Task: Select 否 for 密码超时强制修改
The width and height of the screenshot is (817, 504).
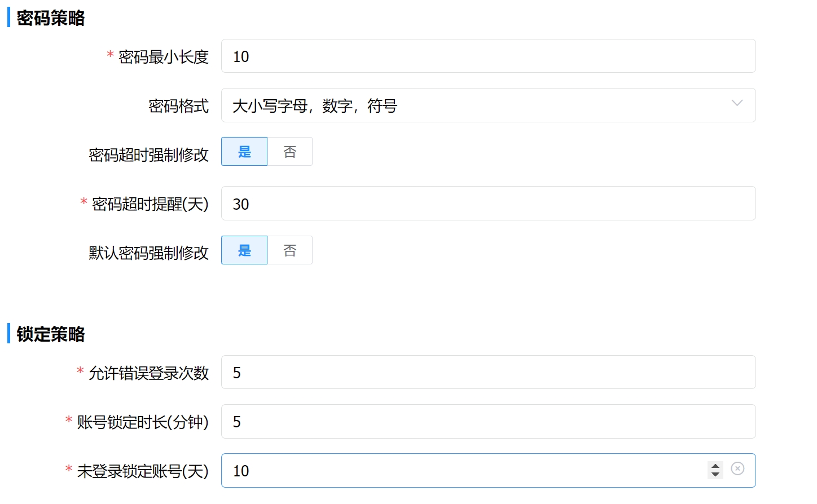Action: coord(289,152)
